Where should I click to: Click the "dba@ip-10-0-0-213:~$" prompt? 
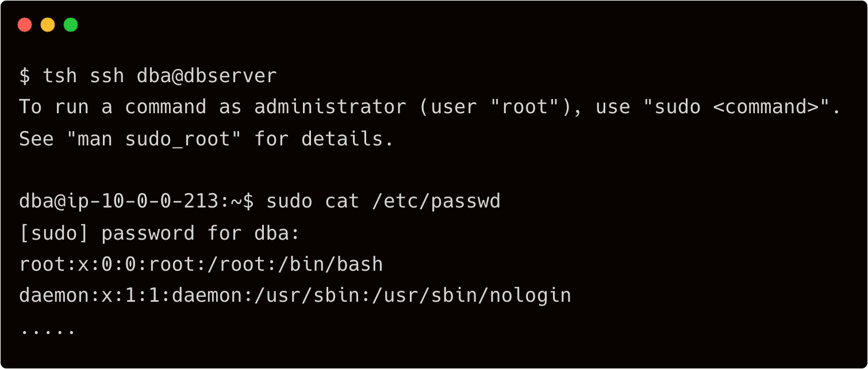pyautogui.click(x=137, y=201)
